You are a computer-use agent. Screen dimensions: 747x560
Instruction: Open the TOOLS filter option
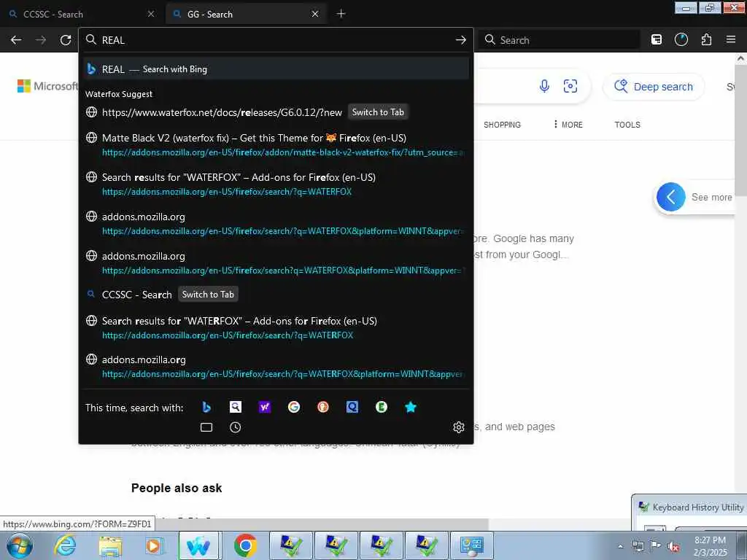pos(627,125)
